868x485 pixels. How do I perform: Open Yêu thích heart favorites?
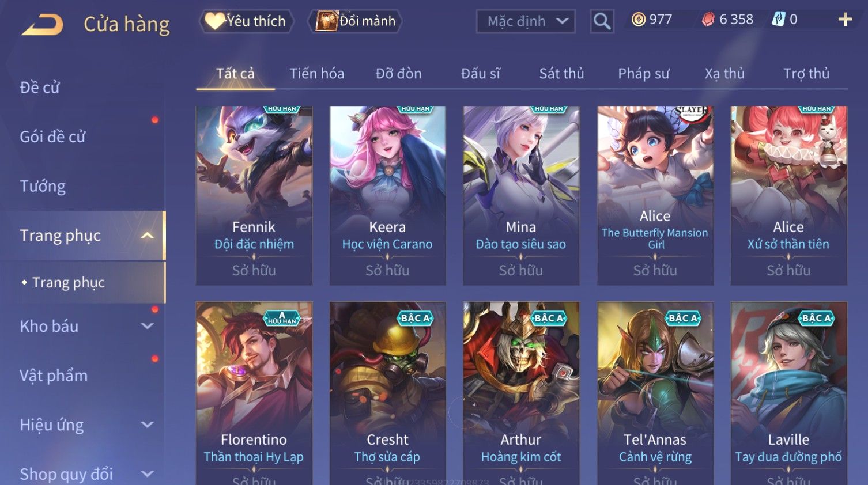click(x=246, y=21)
